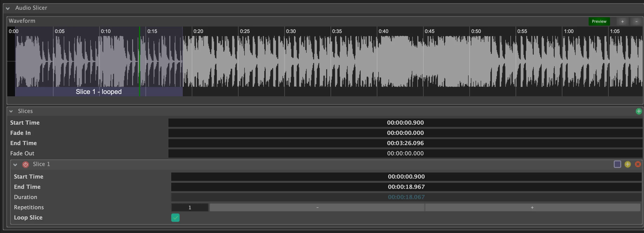Click the 0:10 timeline marker
This screenshot has height=233, width=644.
[105, 31]
